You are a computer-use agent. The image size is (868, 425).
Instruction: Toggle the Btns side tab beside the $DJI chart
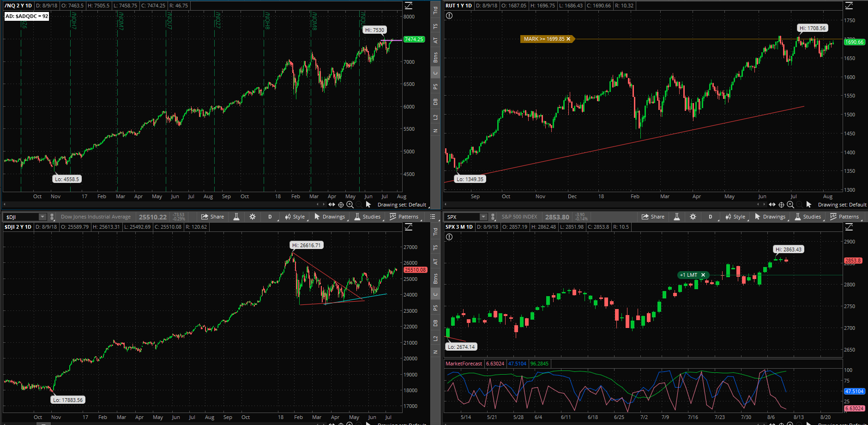click(435, 279)
